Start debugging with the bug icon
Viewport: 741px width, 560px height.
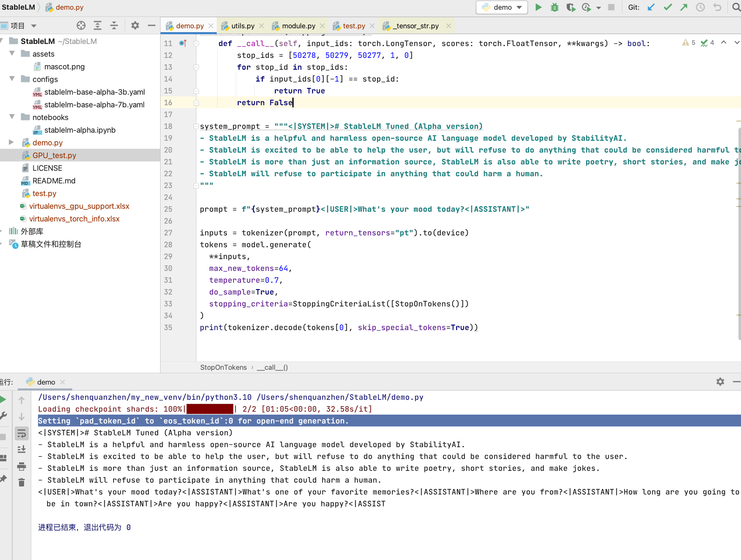pos(554,7)
